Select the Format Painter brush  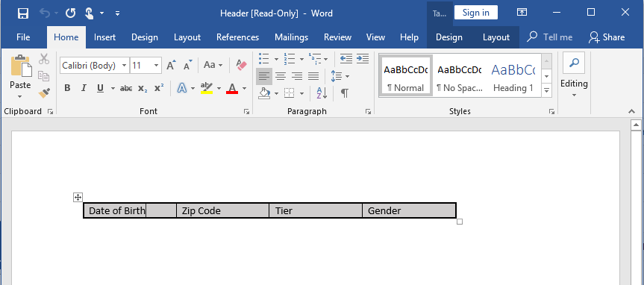pos(44,93)
